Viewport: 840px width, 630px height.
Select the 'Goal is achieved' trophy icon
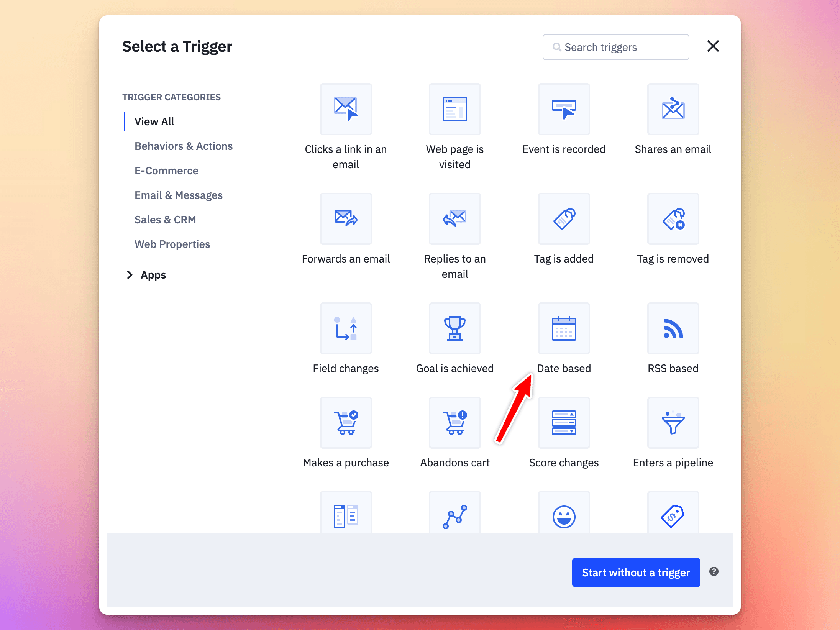[x=455, y=328]
